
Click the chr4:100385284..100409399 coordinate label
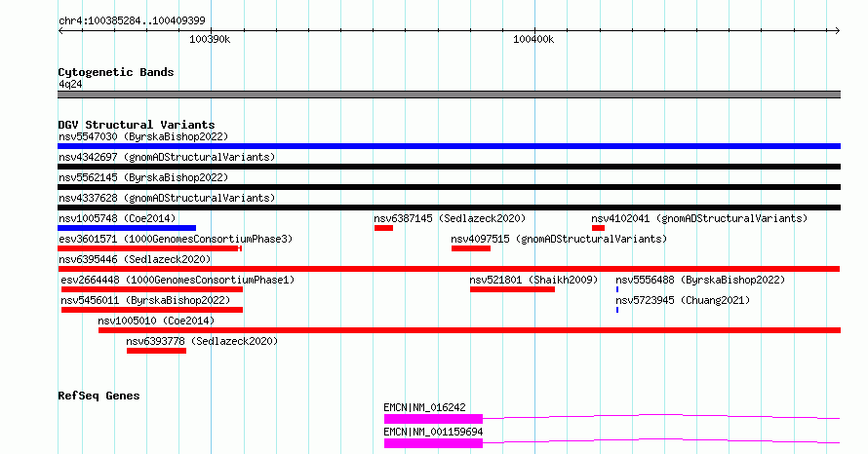(x=132, y=20)
